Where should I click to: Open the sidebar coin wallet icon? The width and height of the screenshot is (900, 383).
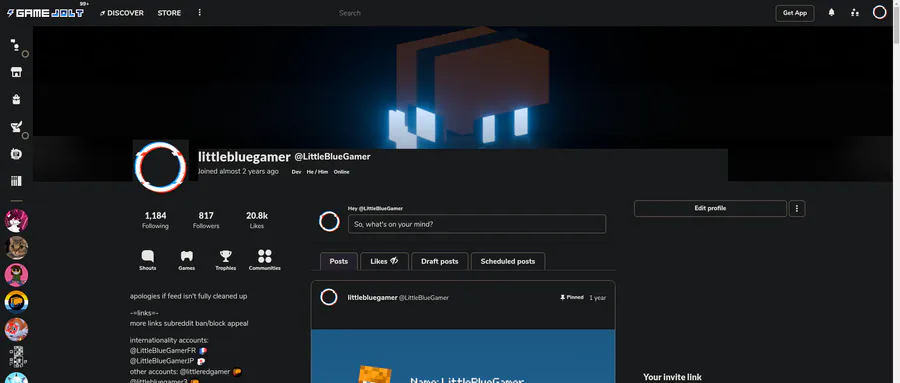16,154
